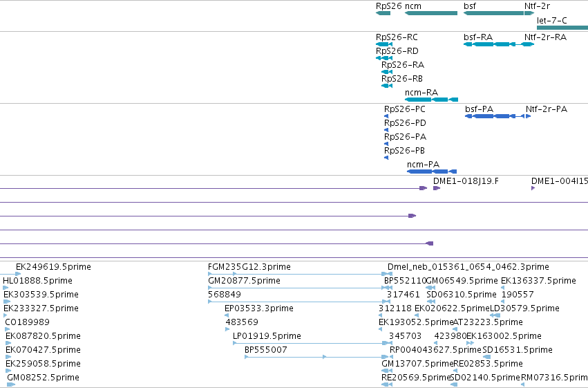This screenshot has height=388, width=588.
Task: Select the ncm-PA protein glyph
Action: (x=432, y=172)
